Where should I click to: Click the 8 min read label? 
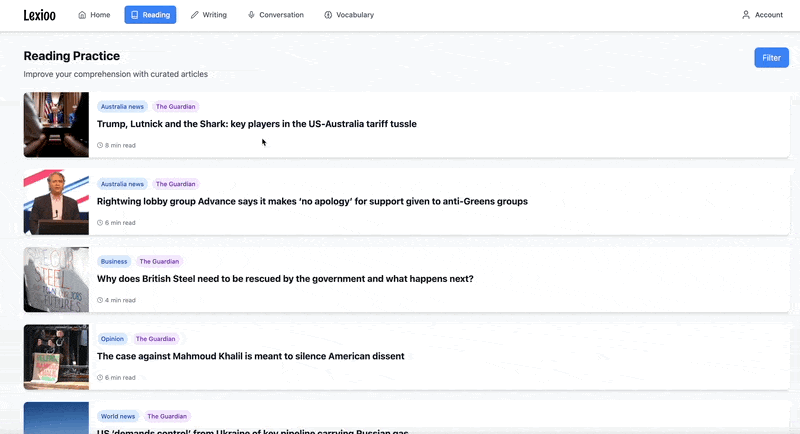120,145
